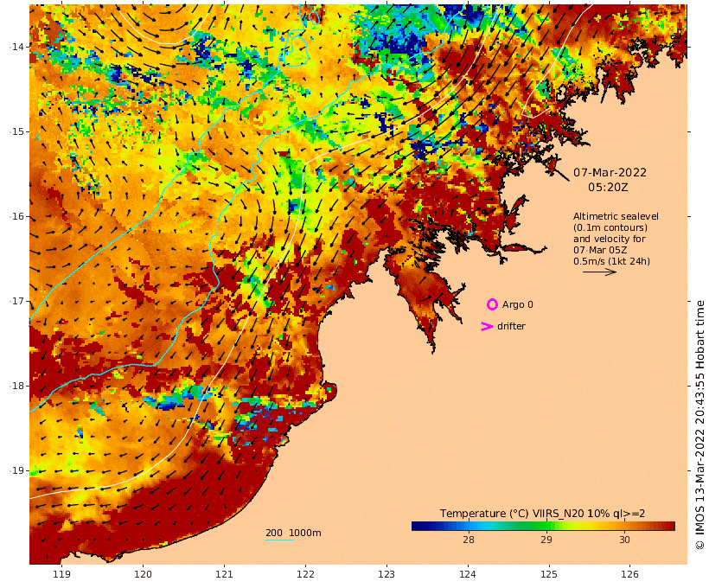Click the colorbar tick label 30

[624, 540]
